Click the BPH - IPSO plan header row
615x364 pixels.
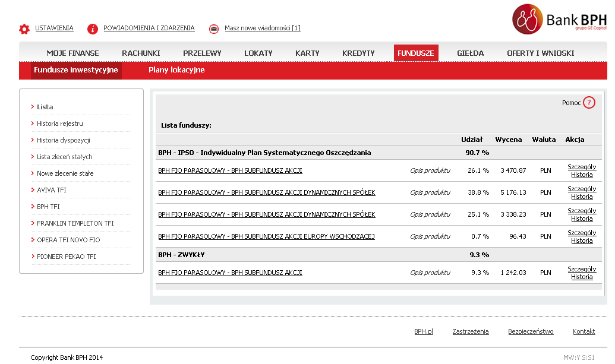click(x=379, y=153)
